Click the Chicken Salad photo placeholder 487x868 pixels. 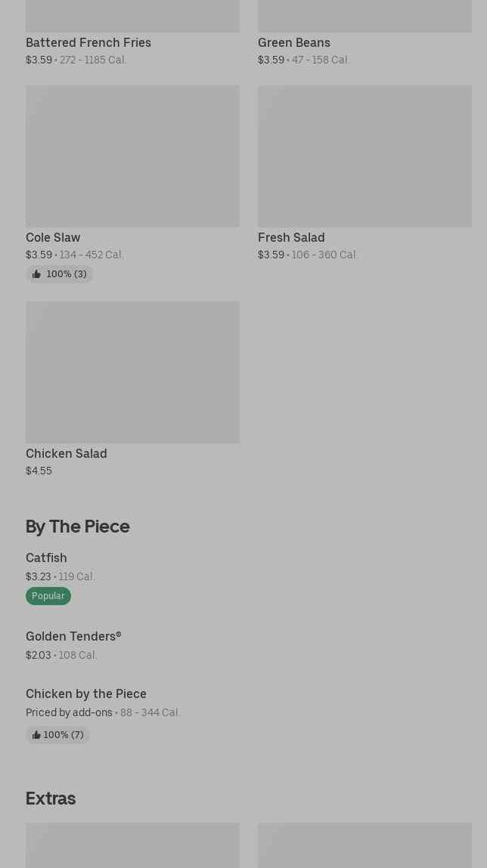[132, 372]
